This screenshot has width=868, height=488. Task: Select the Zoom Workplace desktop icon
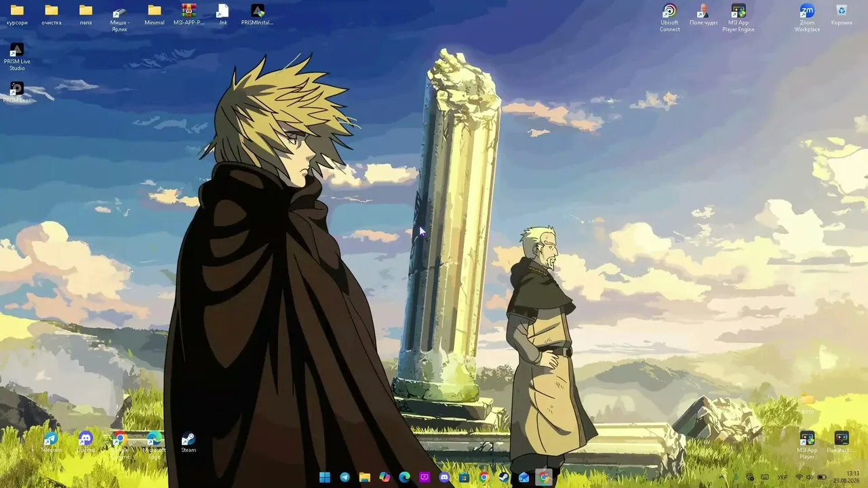click(x=807, y=18)
